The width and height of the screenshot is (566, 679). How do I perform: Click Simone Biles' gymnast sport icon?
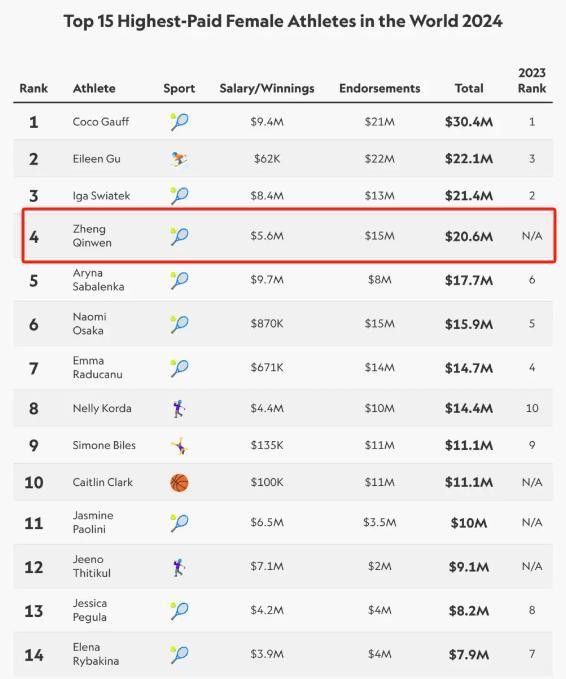179,446
